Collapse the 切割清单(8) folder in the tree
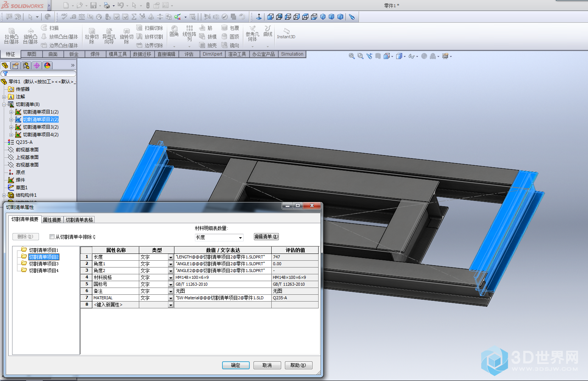588x381 pixels. tap(4, 104)
